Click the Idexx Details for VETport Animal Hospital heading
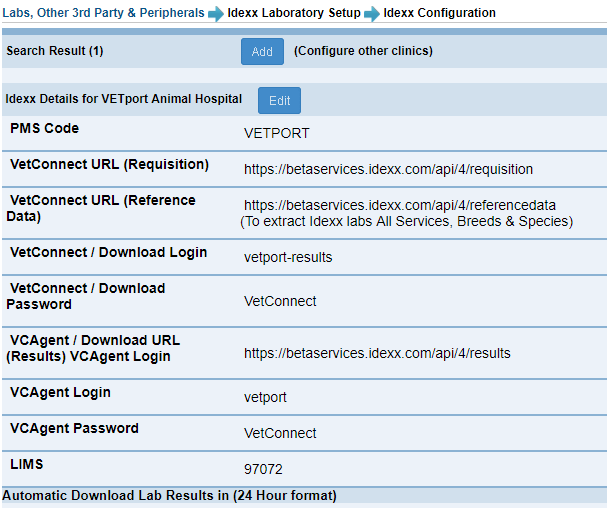This screenshot has width=607, height=508. click(123, 99)
